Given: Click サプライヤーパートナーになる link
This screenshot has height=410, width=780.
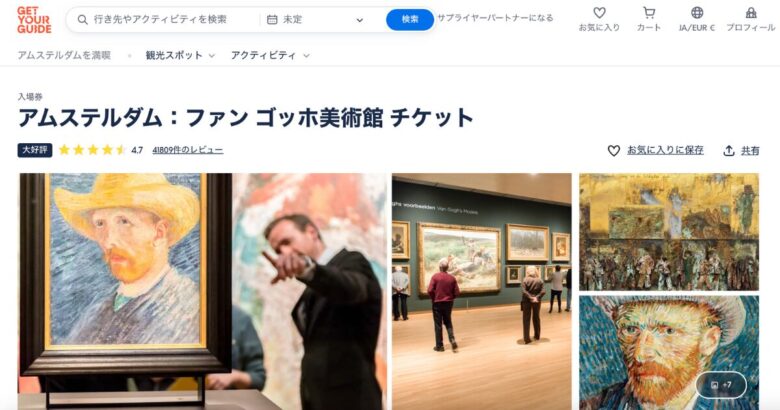Looking at the screenshot, I should 495,18.
